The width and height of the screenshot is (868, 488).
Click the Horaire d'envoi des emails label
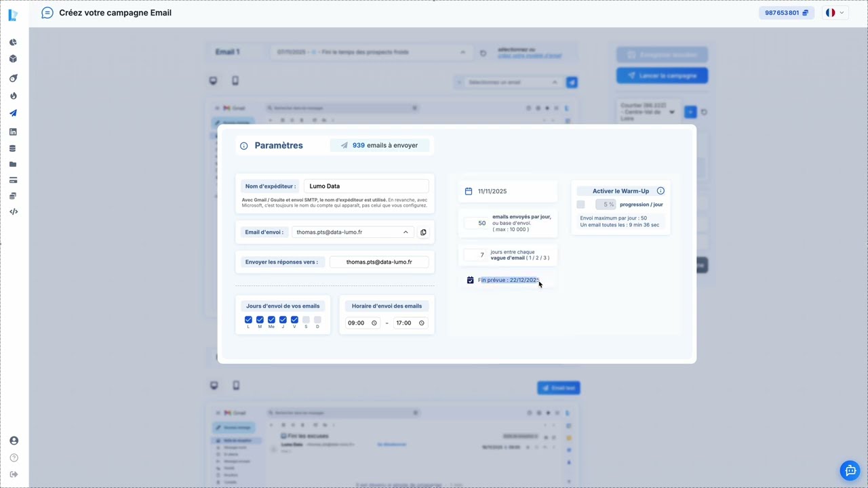[x=387, y=306]
